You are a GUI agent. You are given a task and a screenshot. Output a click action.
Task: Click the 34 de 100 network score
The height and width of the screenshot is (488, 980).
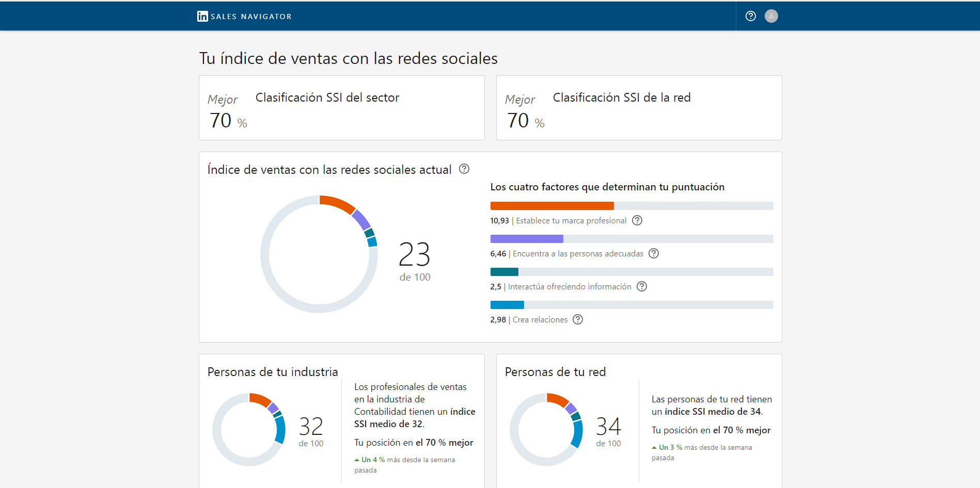[x=609, y=432]
